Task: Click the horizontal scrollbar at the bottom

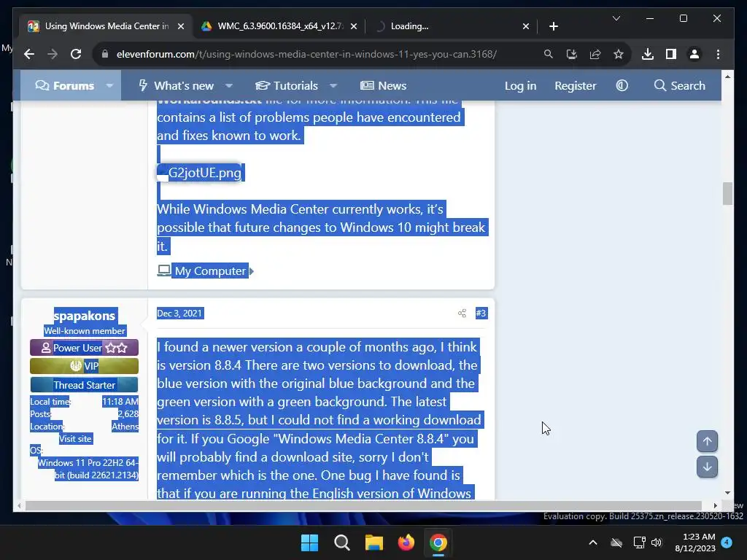Action: tap(363, 506)
